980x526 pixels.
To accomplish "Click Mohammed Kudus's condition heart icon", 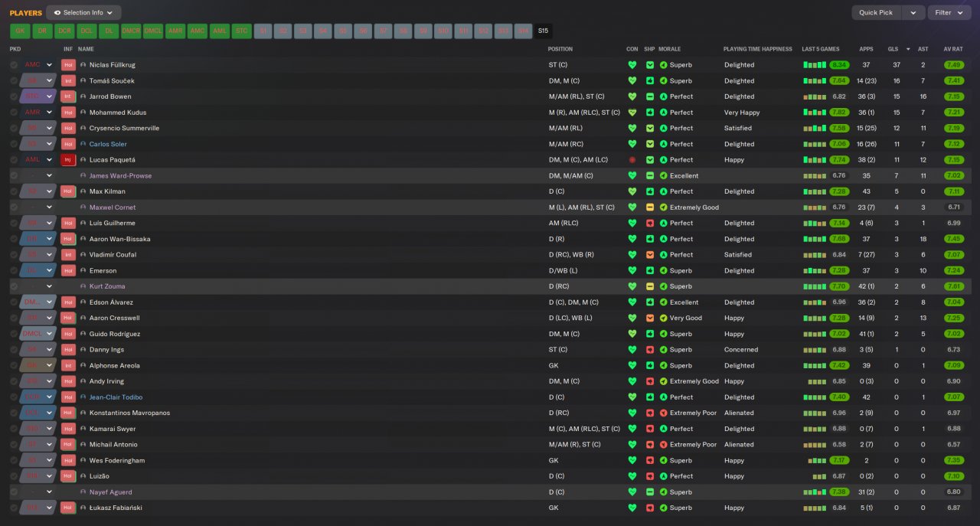I will (632, 113).
